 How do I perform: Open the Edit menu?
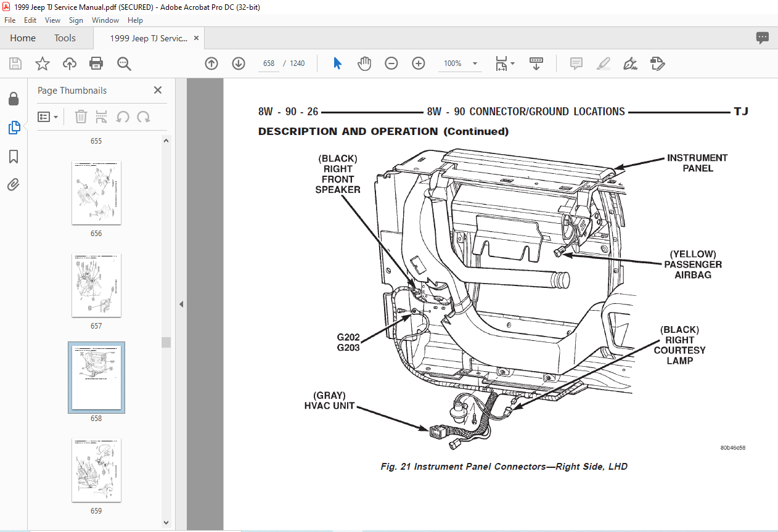(x=30, y=20)
